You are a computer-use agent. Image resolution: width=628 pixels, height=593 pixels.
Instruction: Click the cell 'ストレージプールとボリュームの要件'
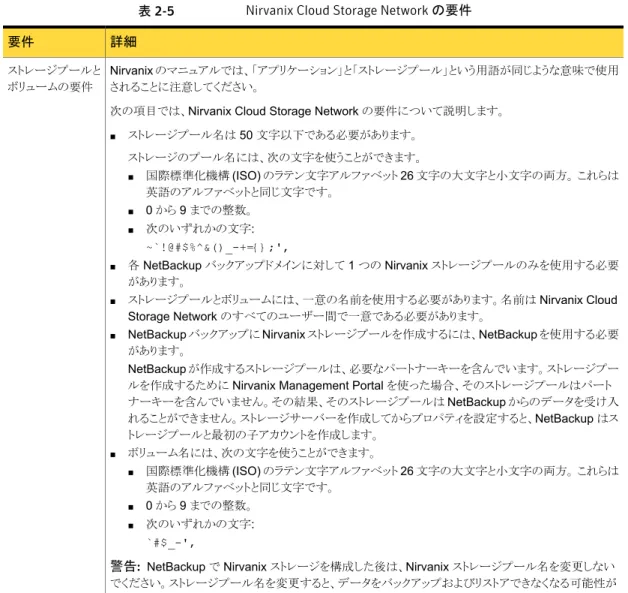pyautogui.click(x=54, y=78)
